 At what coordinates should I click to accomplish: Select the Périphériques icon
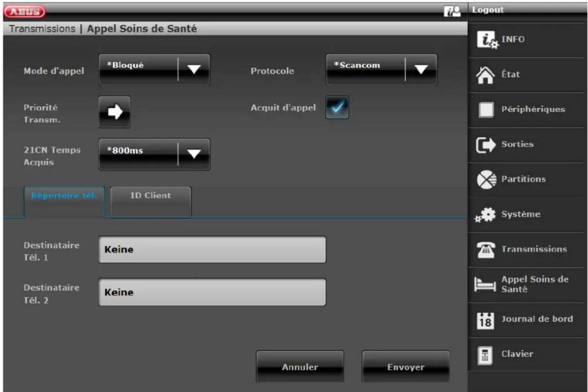tap(486, 110)
